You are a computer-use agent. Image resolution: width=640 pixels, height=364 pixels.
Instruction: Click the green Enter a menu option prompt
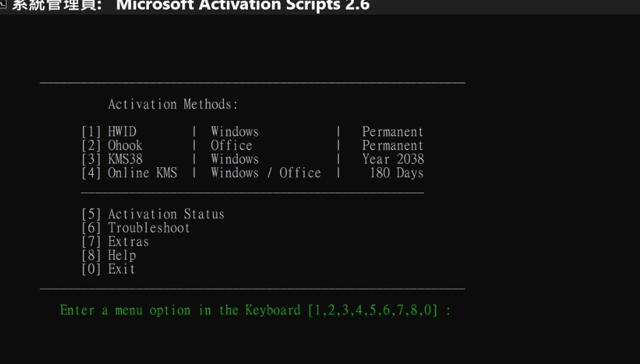(x=255, y=311)
